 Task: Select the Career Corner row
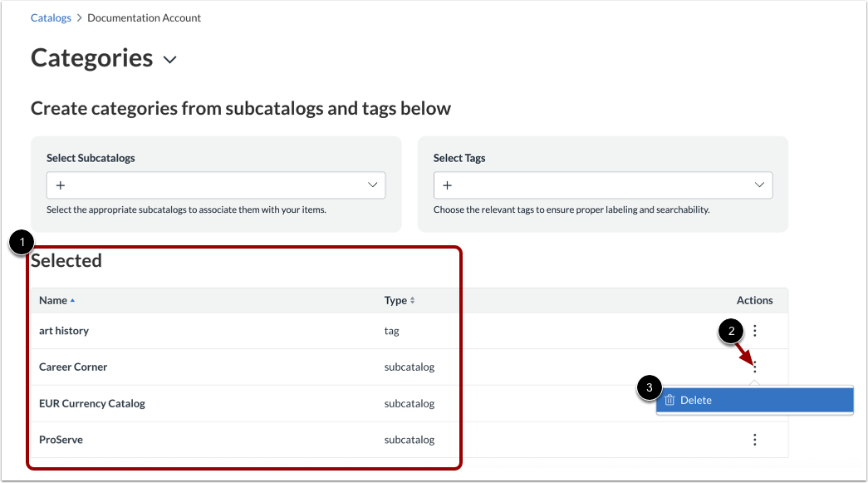tap(73, 367)
